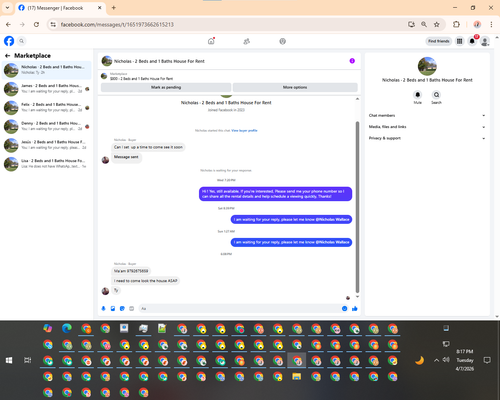Click the choose sticker icon

coord(122,309)
